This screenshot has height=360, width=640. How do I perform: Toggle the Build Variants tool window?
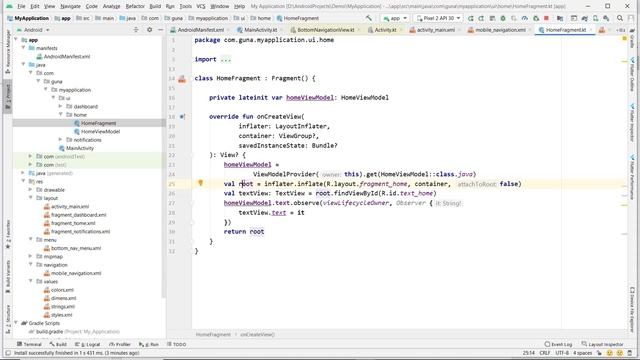click(x=8, y=277)
